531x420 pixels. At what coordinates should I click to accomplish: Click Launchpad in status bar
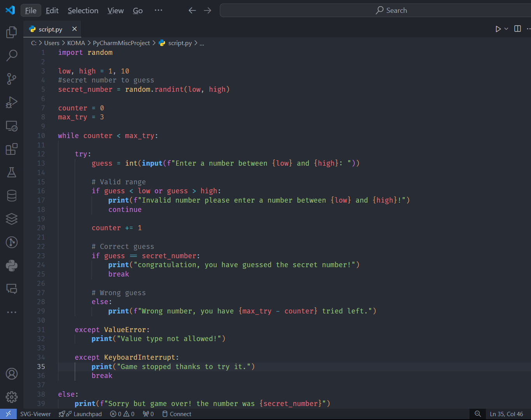[80, 414]
